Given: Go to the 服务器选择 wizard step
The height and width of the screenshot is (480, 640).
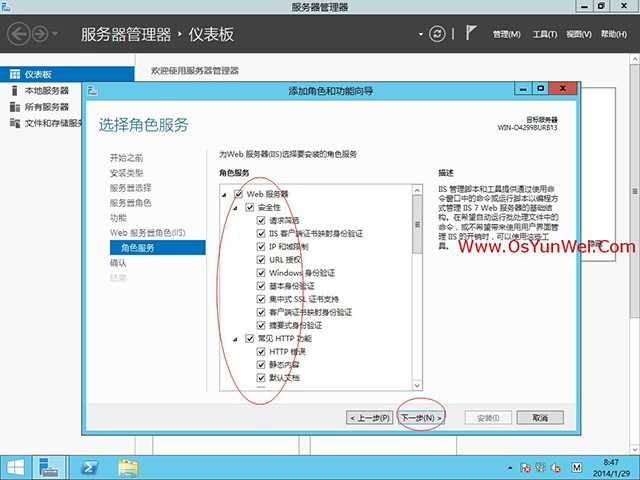Looking at the screenshot, I should [131, 188].
